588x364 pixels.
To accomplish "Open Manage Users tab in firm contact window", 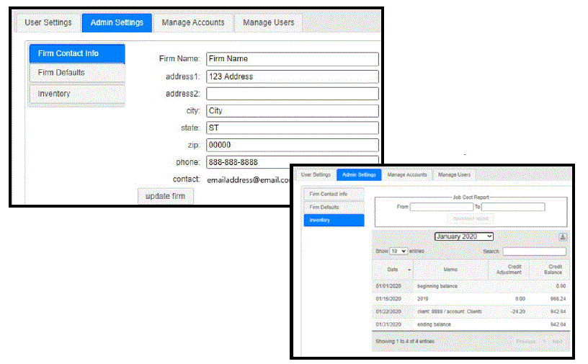I will (x=269, y=22).
